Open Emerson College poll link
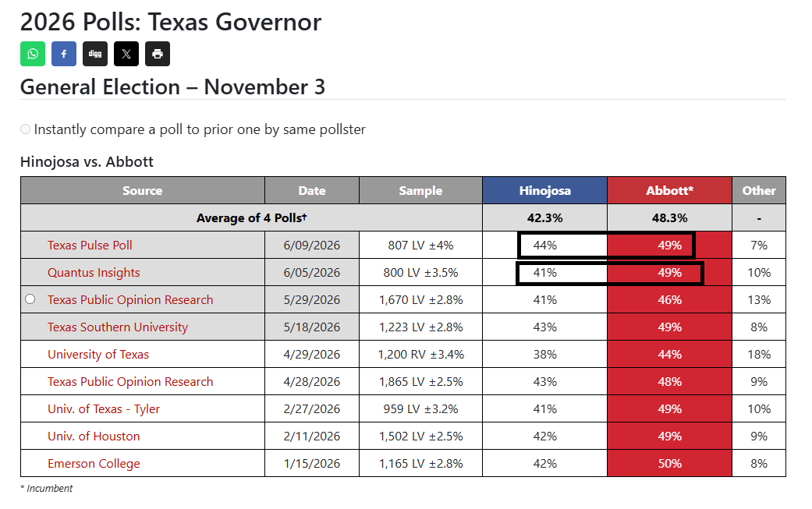 click(94, 464)
